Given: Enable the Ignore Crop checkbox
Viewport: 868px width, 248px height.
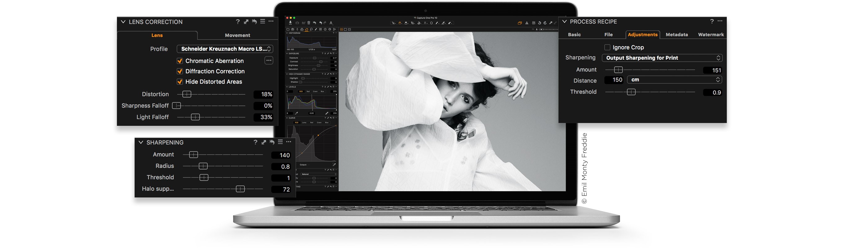Looking at the screenshot, I should pos(607,47).
